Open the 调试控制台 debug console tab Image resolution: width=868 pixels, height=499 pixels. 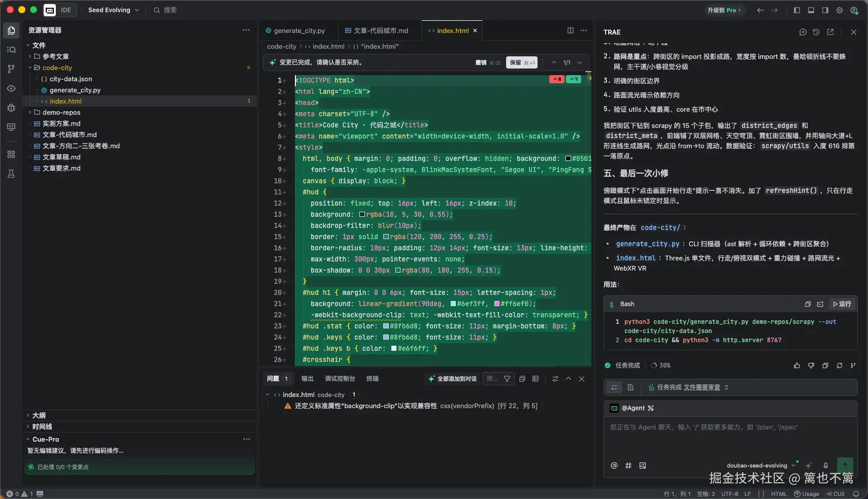tap(340, 379)
